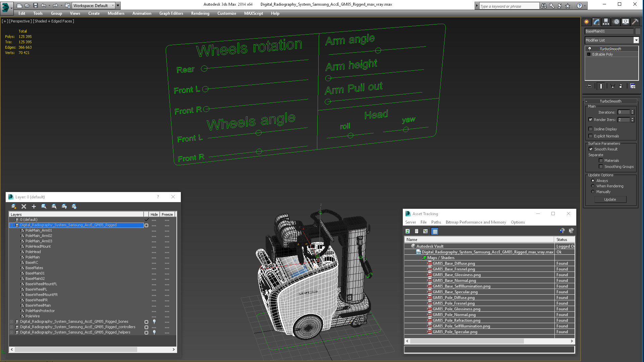Toggle visibility bulb for Rigged_bones layer
Viewport: 644px width, 362px height.
pos(154,322)
